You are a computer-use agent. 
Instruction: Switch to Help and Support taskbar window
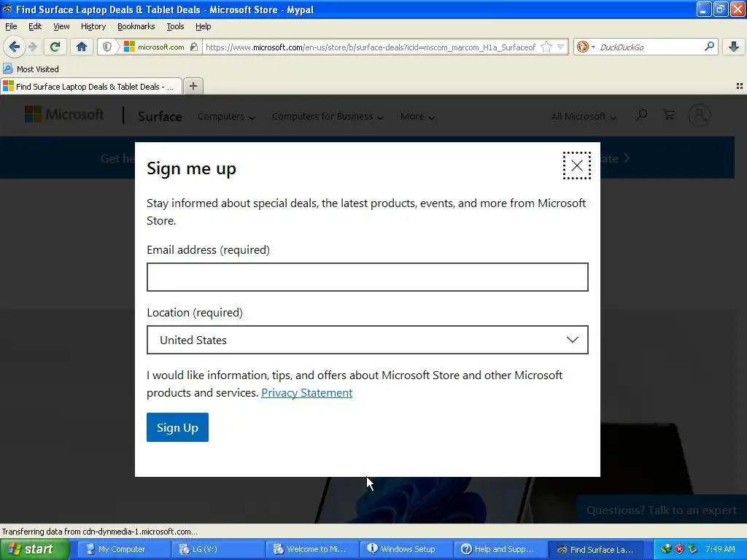click(x=500, y=549)
